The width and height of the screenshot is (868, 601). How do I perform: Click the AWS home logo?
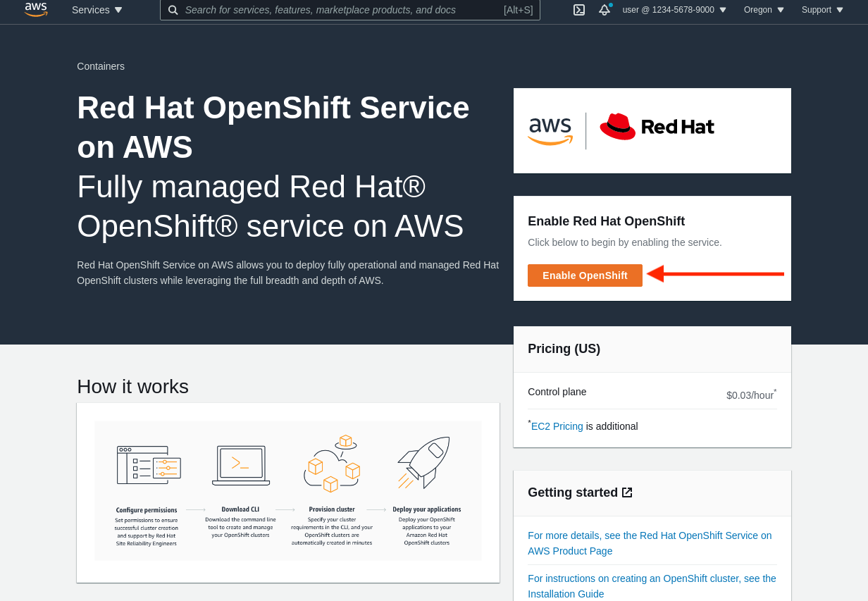[x=36, y=10]
